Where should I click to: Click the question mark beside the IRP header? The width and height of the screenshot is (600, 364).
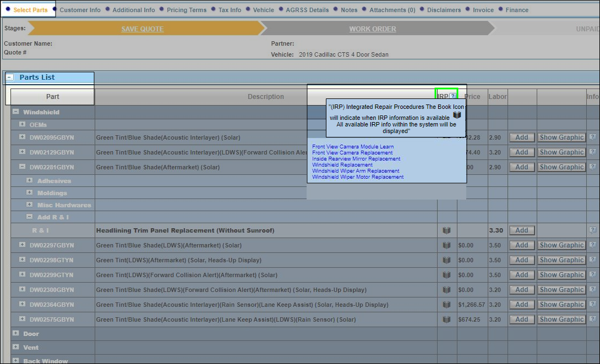click(x=453, y=95)
